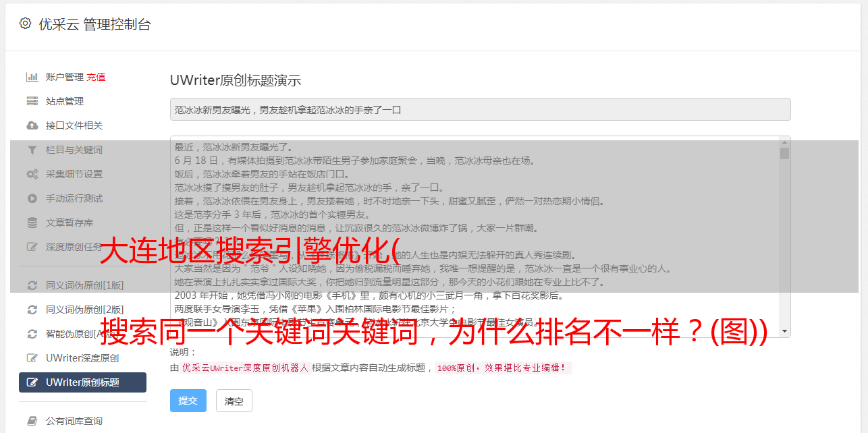Click the filter funnel icon for 栏目与关键词

coord(32,150)
